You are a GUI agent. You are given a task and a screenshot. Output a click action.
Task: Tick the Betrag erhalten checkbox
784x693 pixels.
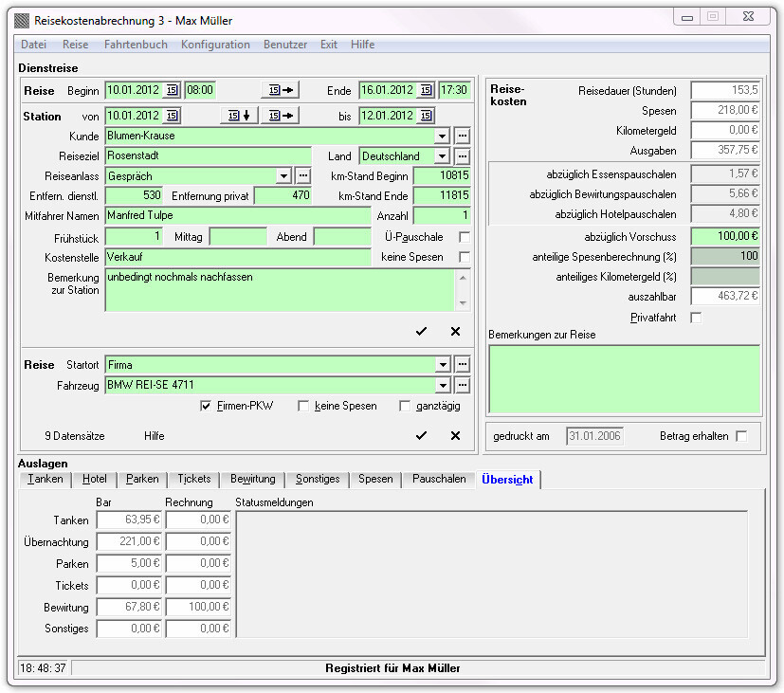pyautogui.click(x=741, y=436)
